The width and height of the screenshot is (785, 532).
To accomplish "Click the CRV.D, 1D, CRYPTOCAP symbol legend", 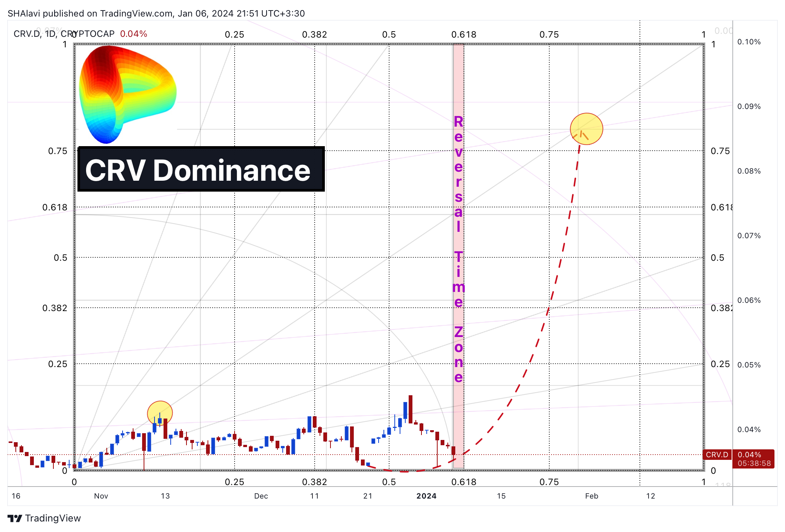I will 64,34.
